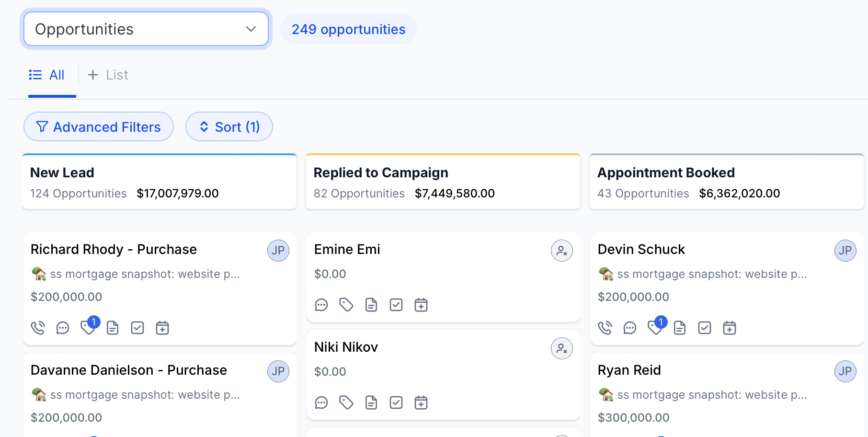Open Advanced Filters panel

99,127
